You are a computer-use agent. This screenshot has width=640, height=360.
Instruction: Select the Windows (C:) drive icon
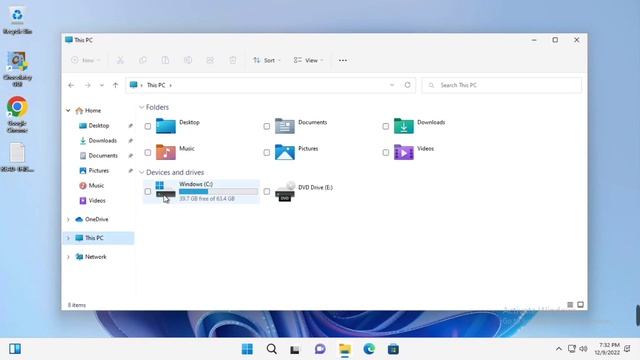166,191
